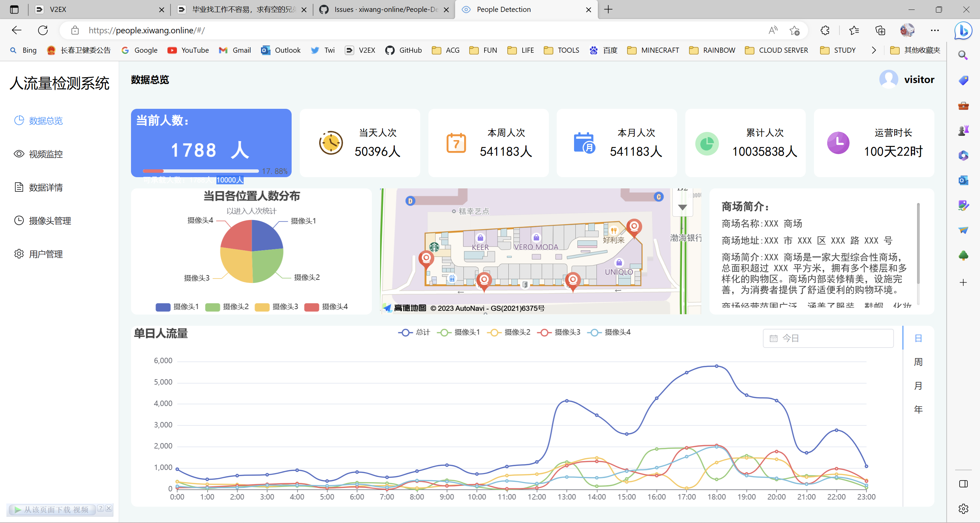This screenshot has height=523, width=980.
Task: Open 用户管理 via the gear icon
Action: coord(19,254)
